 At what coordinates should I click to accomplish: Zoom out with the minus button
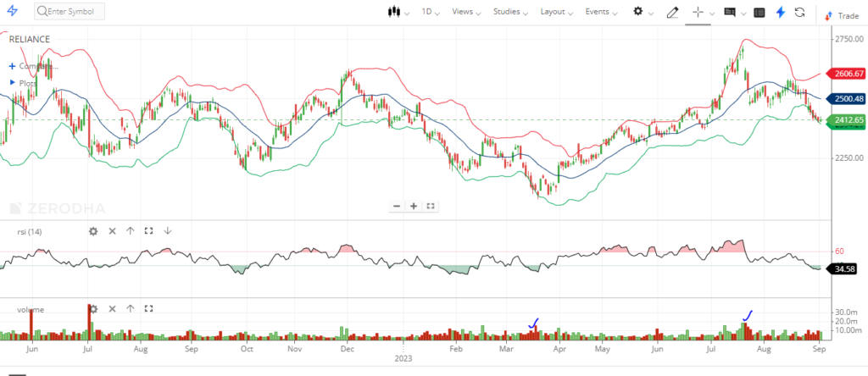point(397,207)
